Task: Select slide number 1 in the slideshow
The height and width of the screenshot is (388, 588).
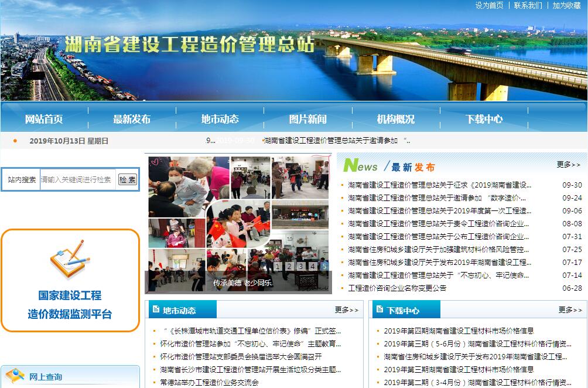Action: coord(276,267)
